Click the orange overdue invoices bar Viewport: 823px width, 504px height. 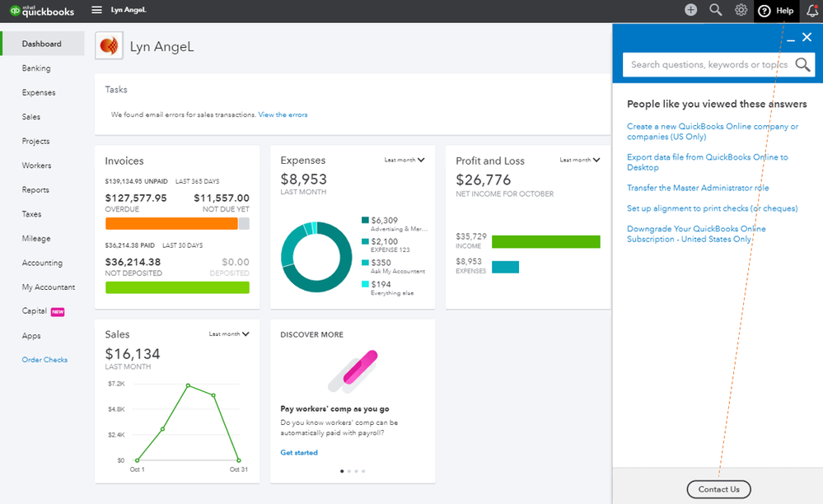coord(171,223)
